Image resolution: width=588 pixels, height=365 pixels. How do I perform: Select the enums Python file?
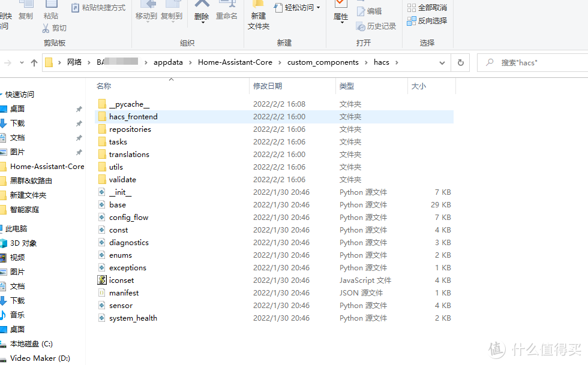coord(121,255)
